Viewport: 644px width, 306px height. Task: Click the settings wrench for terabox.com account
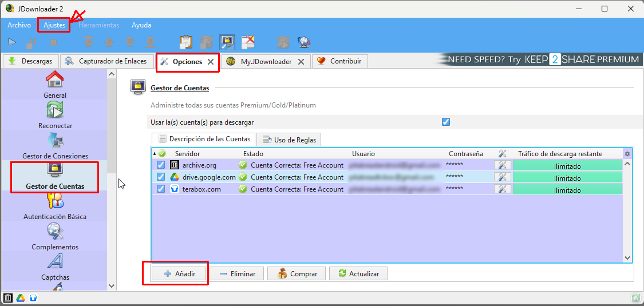point(502,189)
